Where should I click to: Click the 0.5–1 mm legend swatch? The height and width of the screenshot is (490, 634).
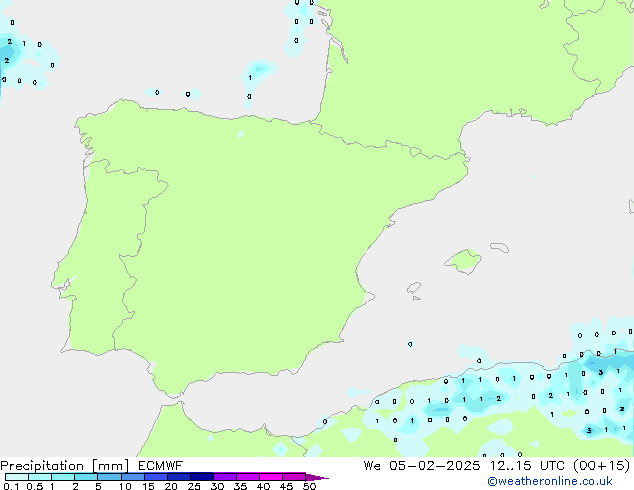40,477
